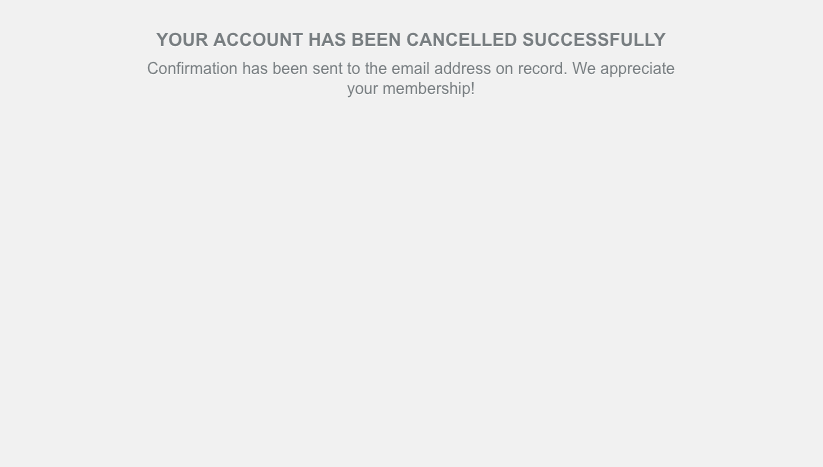Click the word 'record.' in the message
823x467 pixels.
pyautogui.click(x=543, y=69)
